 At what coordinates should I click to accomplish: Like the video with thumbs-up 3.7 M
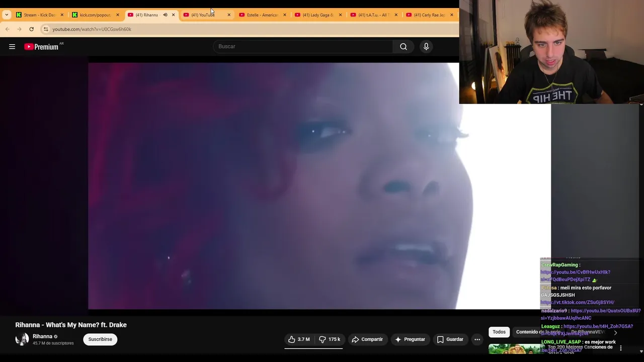tap(299, 339)
